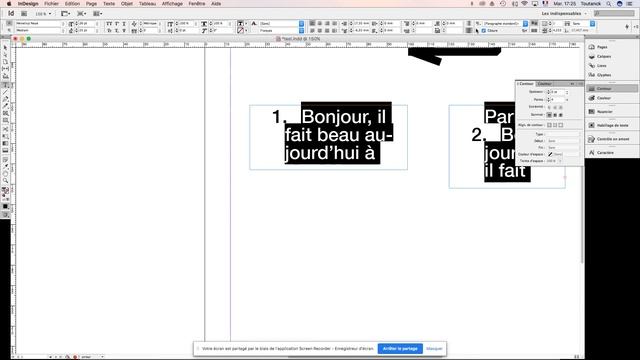
Task: Click the text fill color swatch in control bar
Action: 240,24
